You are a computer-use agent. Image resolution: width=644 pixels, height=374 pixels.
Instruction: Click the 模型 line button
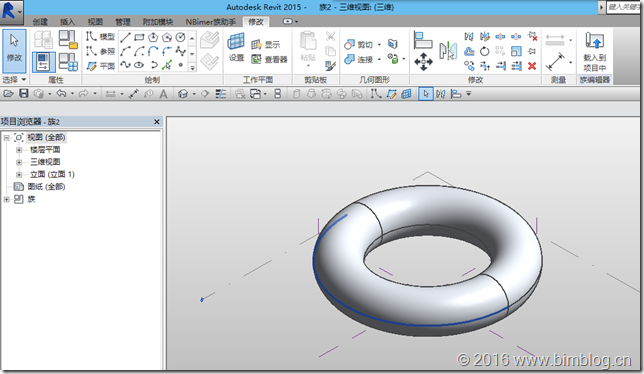coord(100,37)
